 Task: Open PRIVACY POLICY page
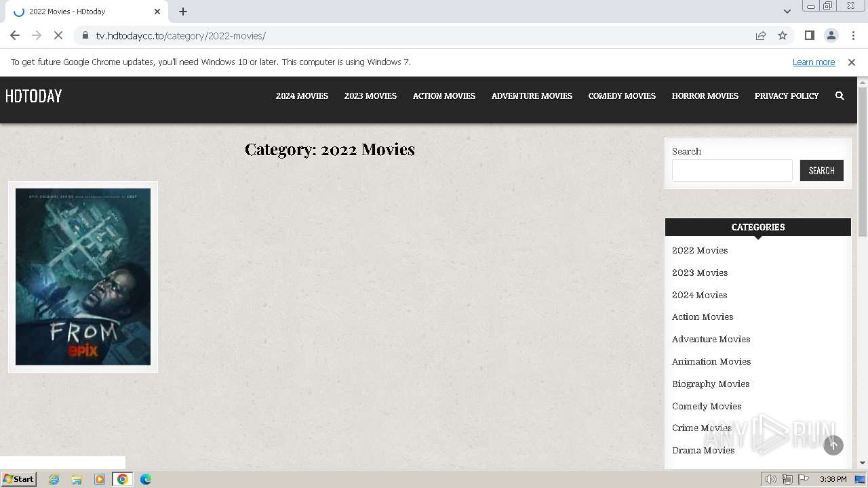(x=787, y=96)
